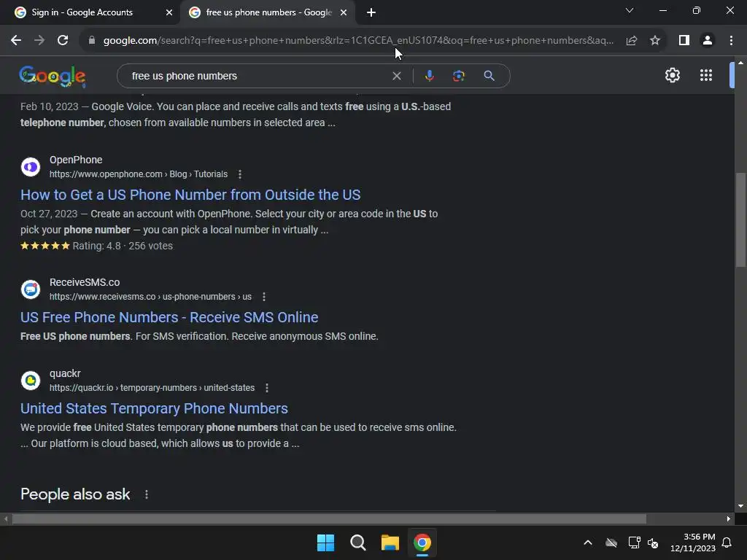The image size is (747, 560).
Task: Open People also ask options menu
Action: click(146, 494)
